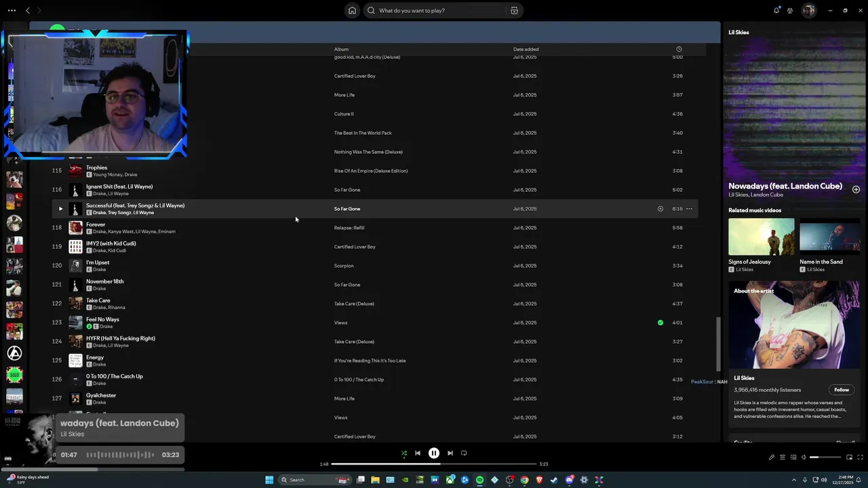Select the Trophies track row

click(x=375, y=171)
